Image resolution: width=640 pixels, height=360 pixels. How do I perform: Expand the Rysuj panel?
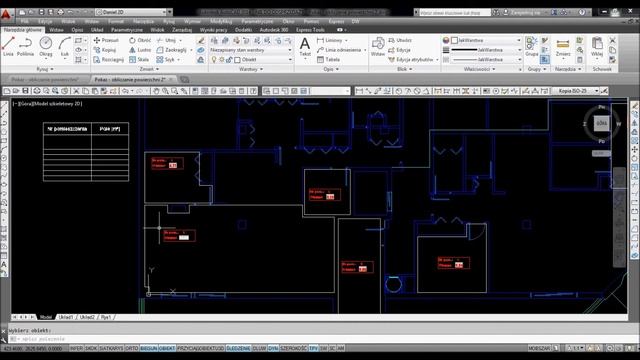tap(45, 69)
